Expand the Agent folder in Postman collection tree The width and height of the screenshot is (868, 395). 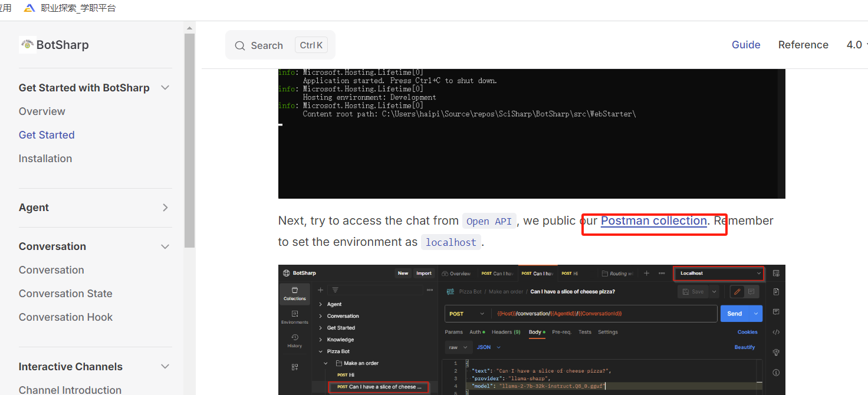point(321,304)
